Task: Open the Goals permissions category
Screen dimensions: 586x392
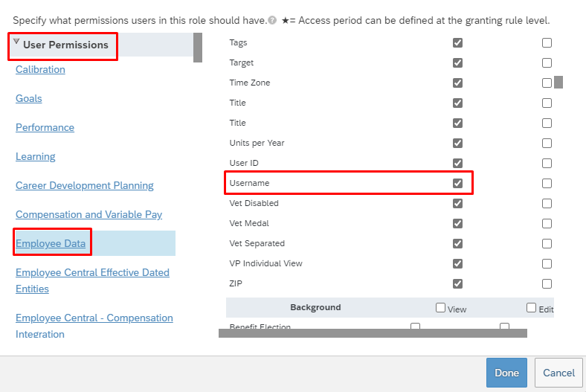Action: pos(29,98)
